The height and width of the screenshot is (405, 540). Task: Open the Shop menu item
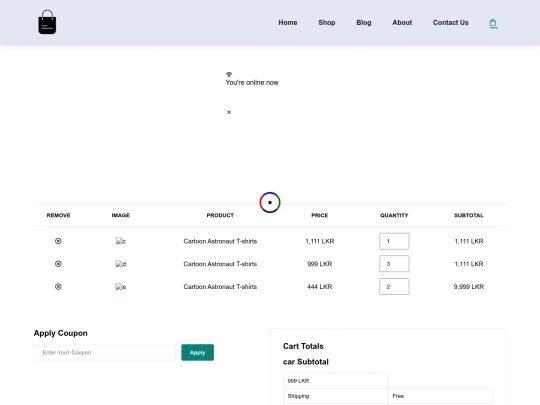pos(327,22)
